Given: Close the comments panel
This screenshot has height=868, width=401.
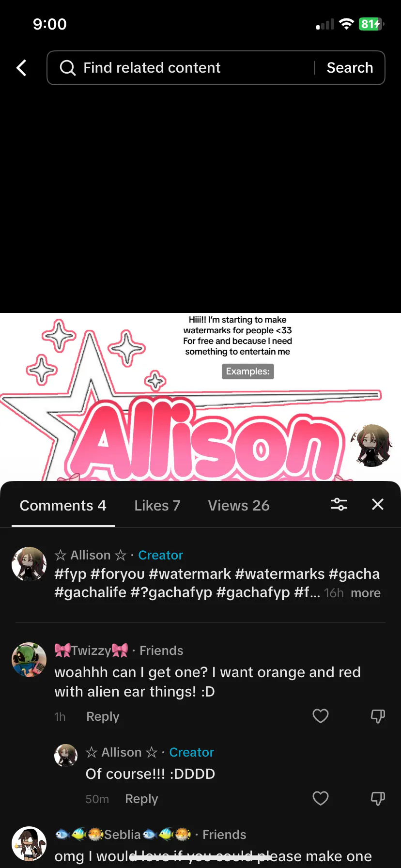Looking at the screenshot, I should [378, 504].
